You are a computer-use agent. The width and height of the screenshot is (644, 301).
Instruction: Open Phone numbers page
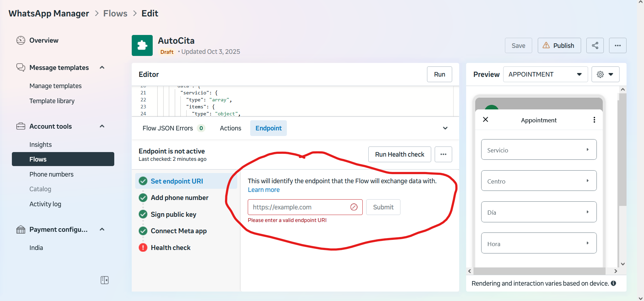[x=51, y=174]
